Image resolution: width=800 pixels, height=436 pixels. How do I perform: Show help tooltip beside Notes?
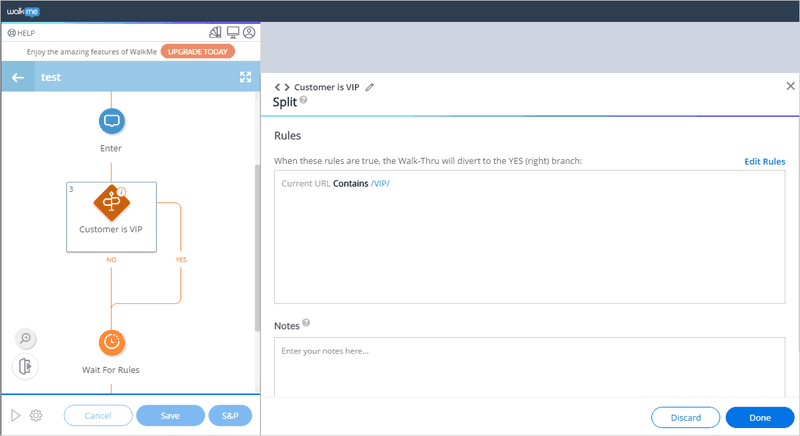tap(306, 323)
